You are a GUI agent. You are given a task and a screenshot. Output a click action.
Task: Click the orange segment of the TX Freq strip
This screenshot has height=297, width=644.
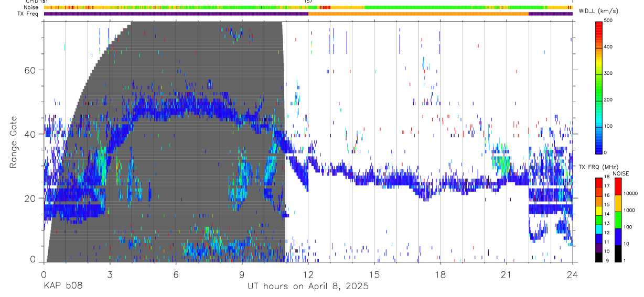(418, 14)
